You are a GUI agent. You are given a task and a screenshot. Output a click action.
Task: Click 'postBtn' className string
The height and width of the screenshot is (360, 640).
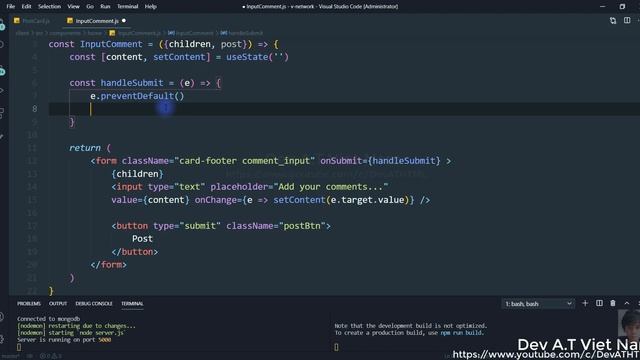point(302,226)
